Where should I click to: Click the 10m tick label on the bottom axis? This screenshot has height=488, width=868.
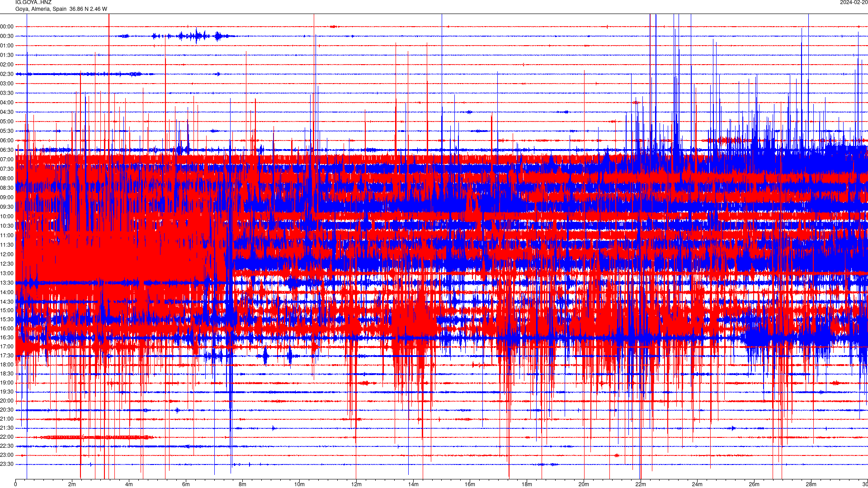tap(299, 484)
